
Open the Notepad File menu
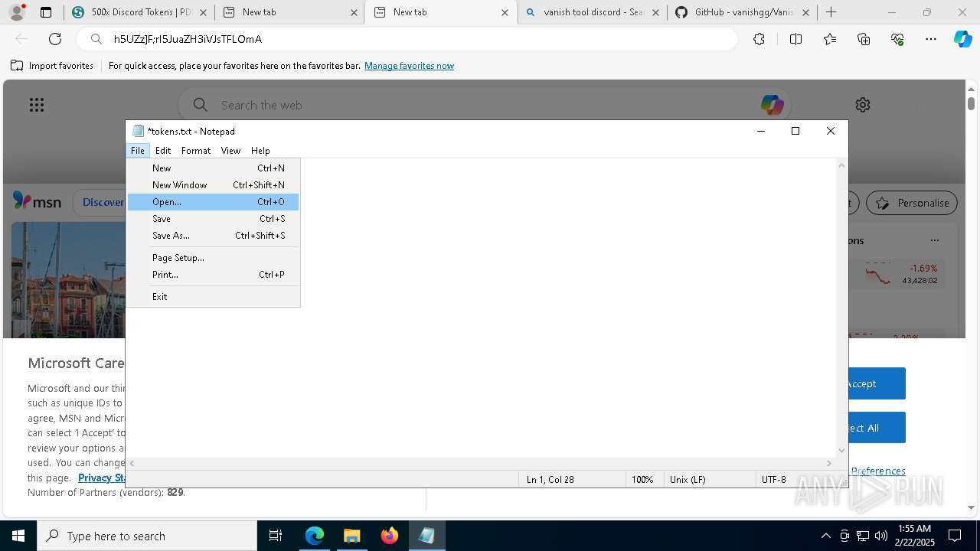pyautogui.click(x=138, y=151)
